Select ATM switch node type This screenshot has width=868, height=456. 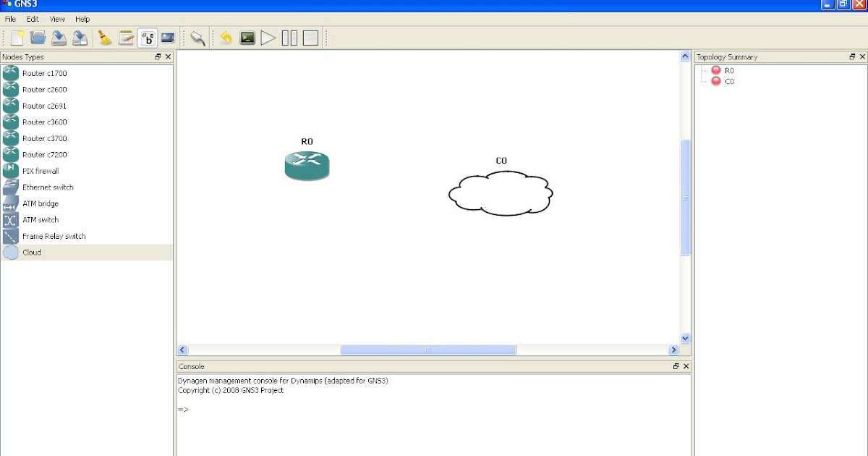87,220
